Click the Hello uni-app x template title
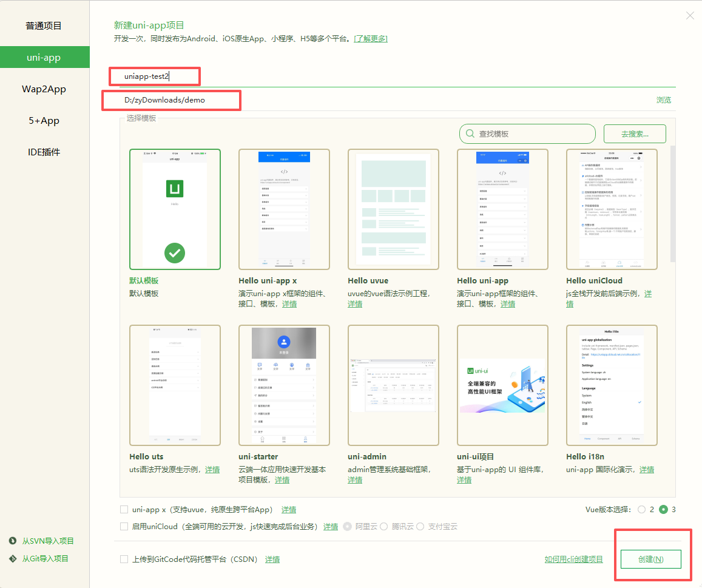Image resolution: width=702 pixels, height=588 pixels. 268,281
